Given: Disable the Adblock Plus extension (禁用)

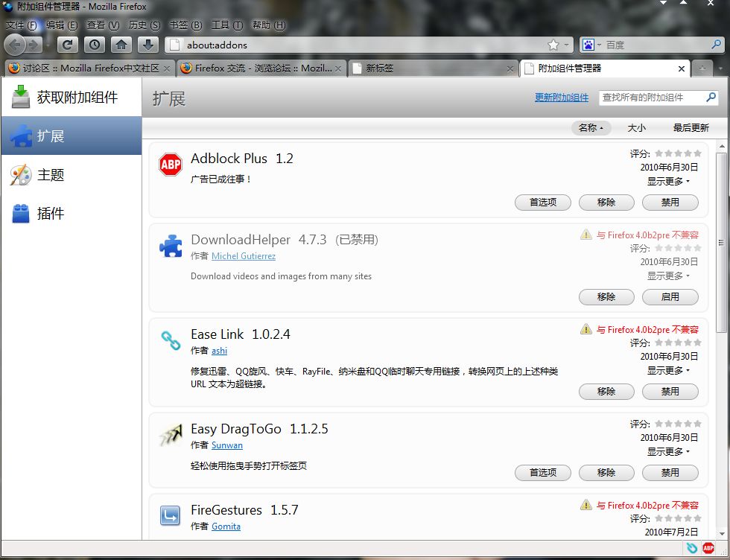Looking at the screenshot, I should (x=670, y=202).
